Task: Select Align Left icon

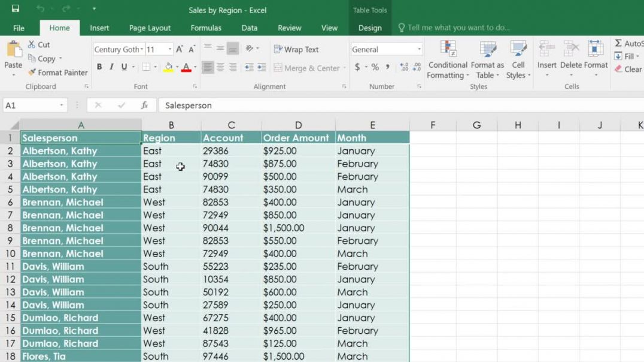Action: [208, 67]
